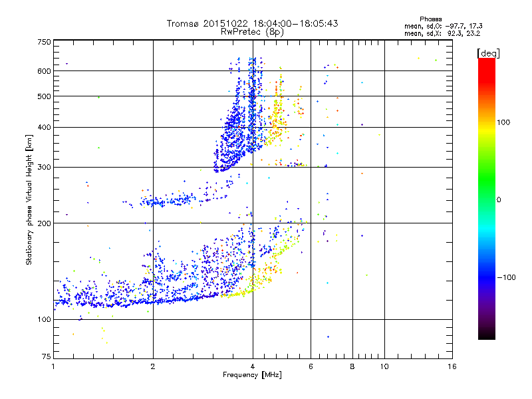This screenshot has width=532, height=399.
Task: Click the colorbar '-100' tick label
Action: click(x=506, y=277)
